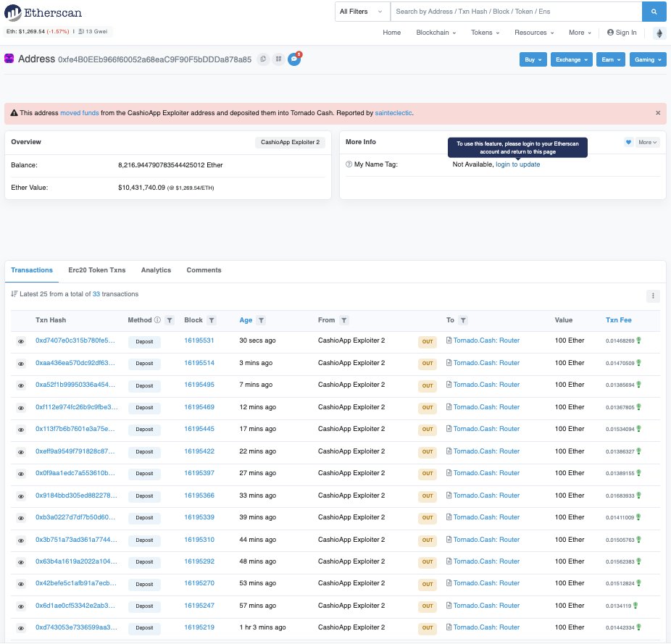The image size is (671, 644).
Task: Open block 16195531 link
Action: 199,340
